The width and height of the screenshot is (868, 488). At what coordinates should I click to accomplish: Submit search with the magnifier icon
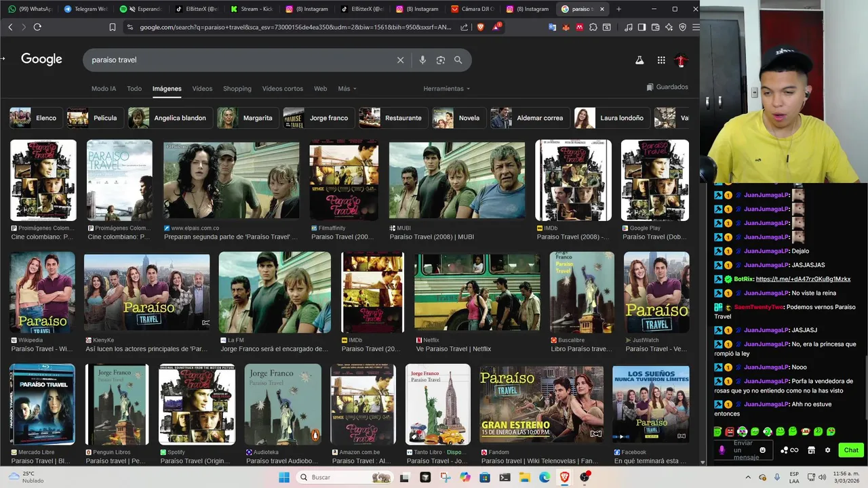coord(458,60)
